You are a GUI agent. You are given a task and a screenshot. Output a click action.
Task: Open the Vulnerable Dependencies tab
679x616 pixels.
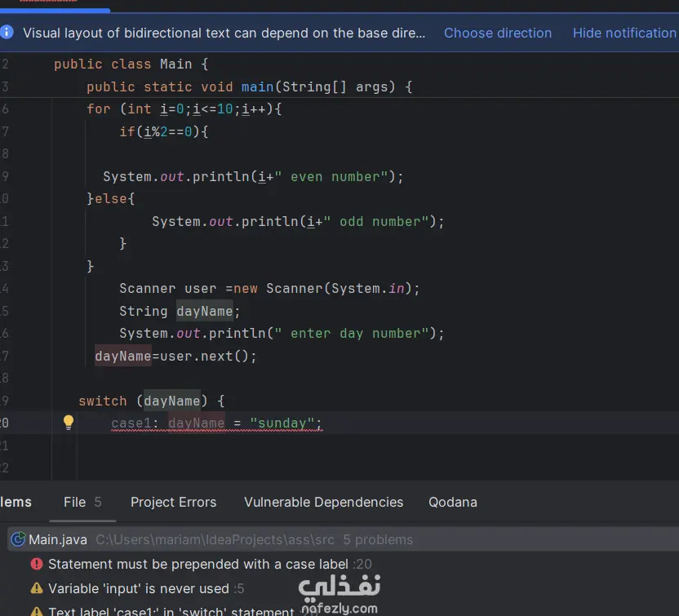(323, 502)
